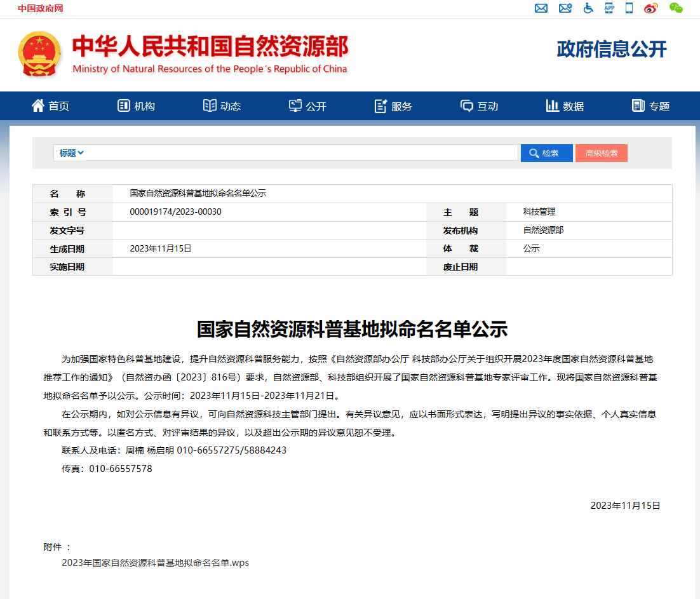Click the 高级检索 advanced search button
The height and width of the screenshot is (599, 700).
pyautogui.click(x=601, y=153)
